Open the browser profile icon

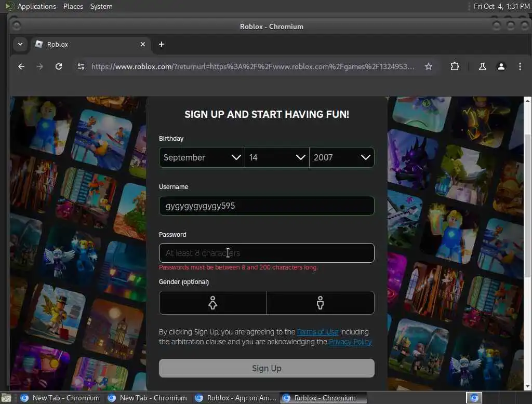click(x=501, y=66)
